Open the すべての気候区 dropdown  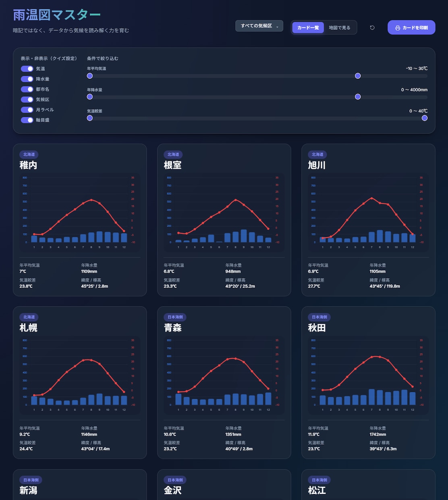click(x=259, y=26)
